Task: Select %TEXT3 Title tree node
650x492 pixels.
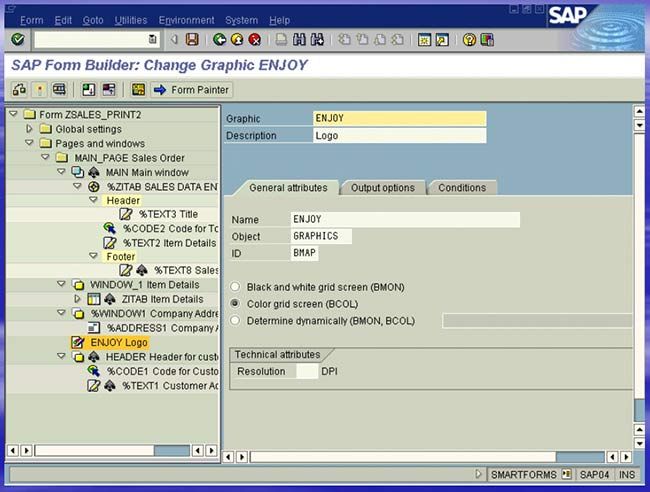Action: click(x=168, y=214)
